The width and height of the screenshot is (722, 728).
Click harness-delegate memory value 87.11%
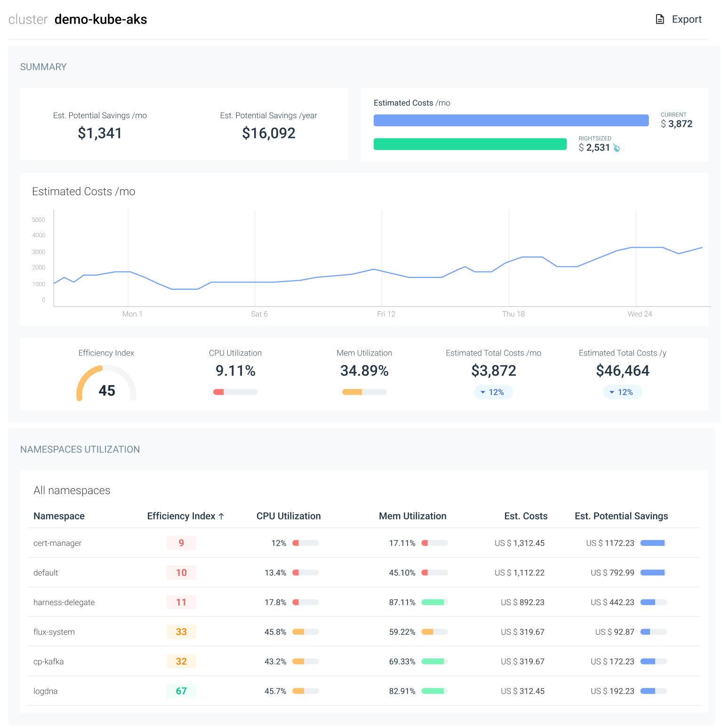tap(402, 602)
